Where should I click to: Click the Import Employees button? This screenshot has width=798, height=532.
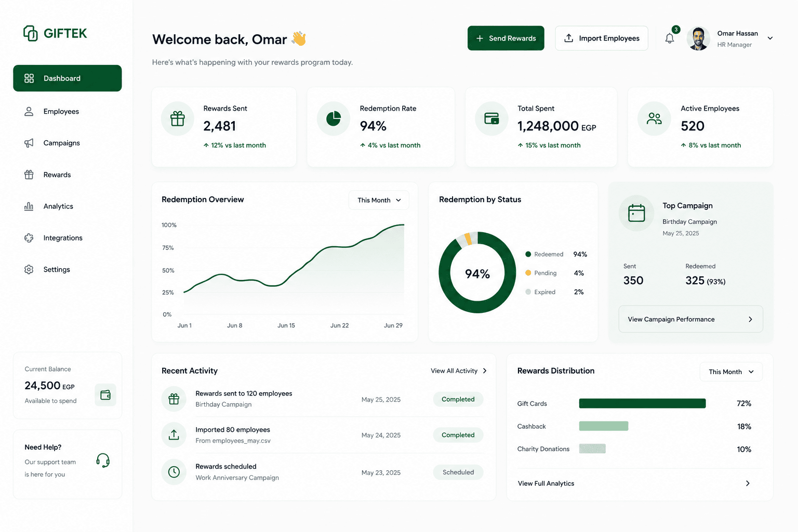click(x=602, y=38)
